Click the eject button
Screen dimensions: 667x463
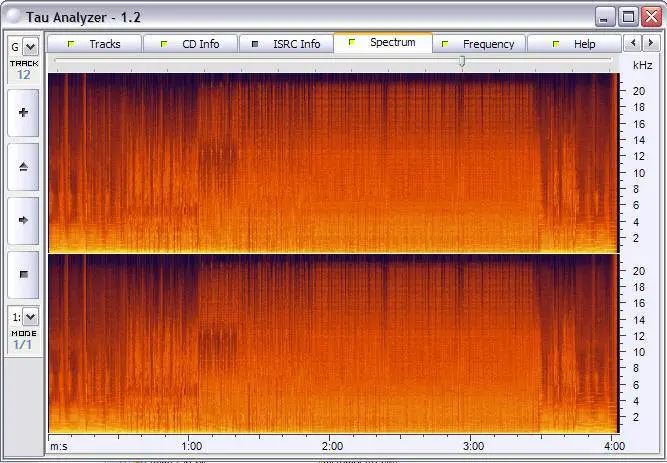(x=23, y=167)
